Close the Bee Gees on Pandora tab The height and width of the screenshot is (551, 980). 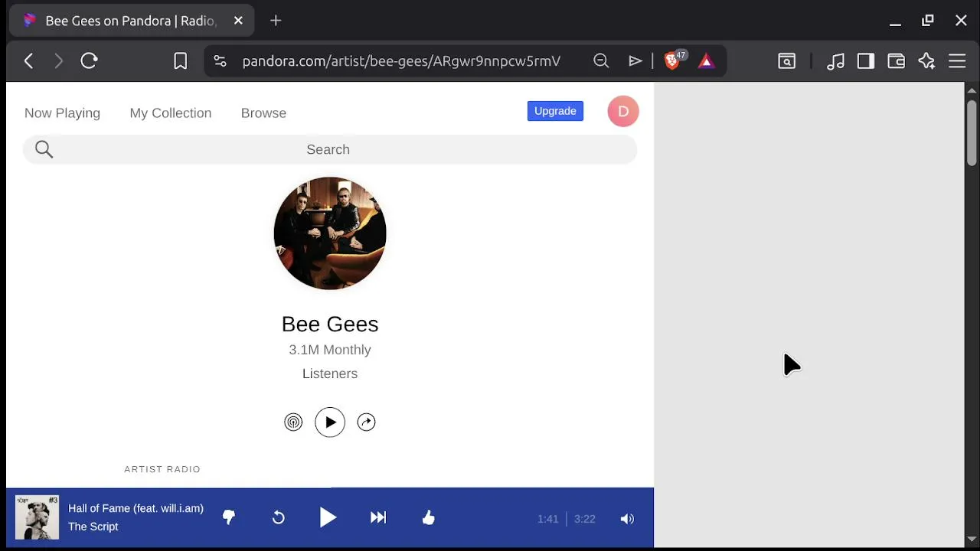[x=238, y=21]
